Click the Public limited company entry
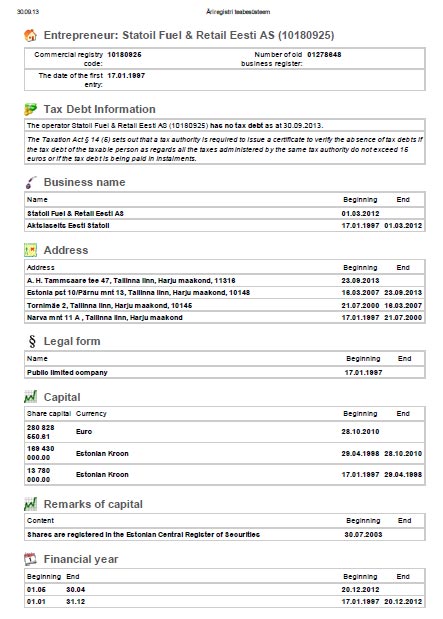The height and width of the screenshot is (619, 443). click(x=67, y=372)
